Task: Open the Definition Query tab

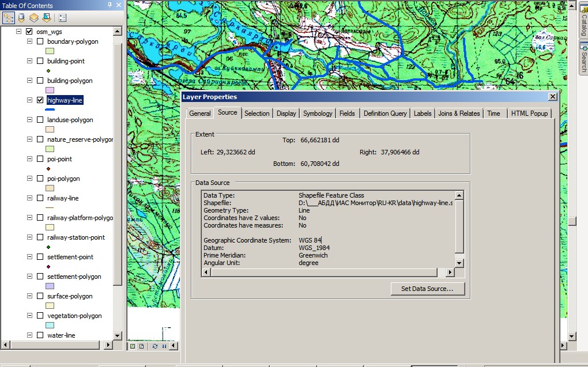Action: click(x=385, y=113)
